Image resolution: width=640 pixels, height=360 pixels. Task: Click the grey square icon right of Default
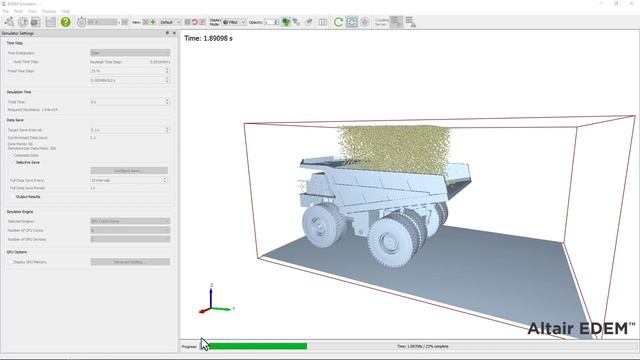pyautogui.click(x=187, y=22)
